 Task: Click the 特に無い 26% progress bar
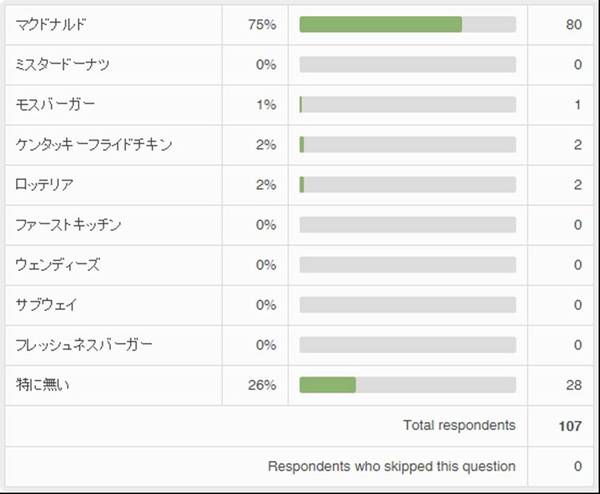(x=407, y=385)
